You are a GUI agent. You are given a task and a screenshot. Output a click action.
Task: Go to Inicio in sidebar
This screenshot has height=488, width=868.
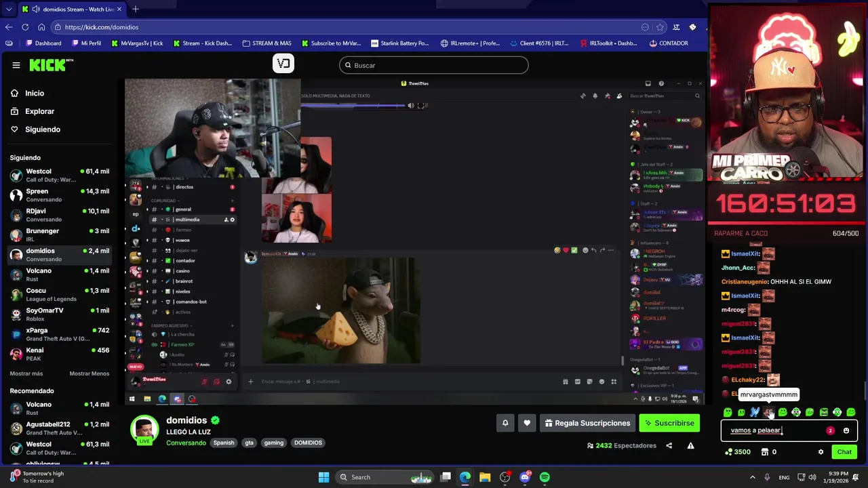[35, 94]
